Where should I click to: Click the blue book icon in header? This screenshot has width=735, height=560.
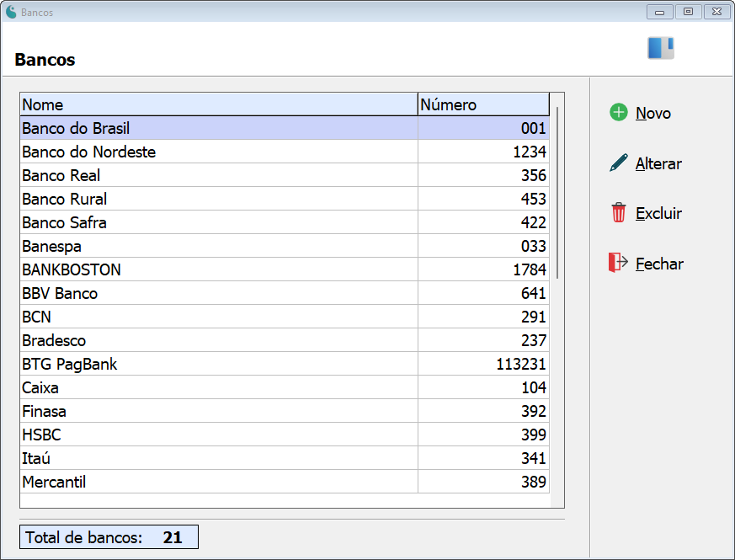tap(660, 48)
